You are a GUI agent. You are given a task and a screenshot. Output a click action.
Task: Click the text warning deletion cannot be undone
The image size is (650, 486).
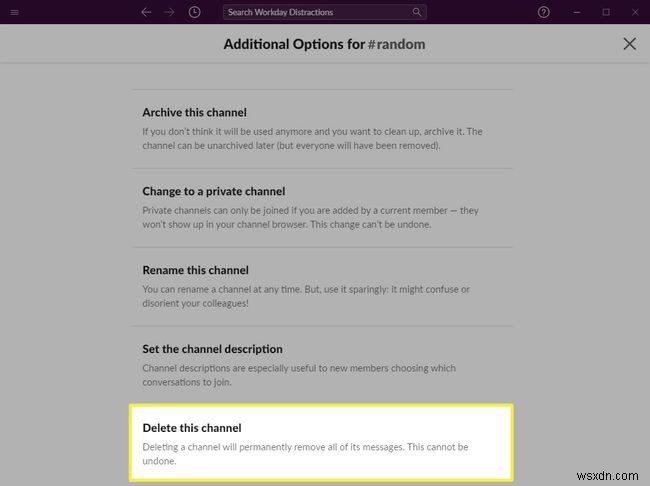(305, 453)
